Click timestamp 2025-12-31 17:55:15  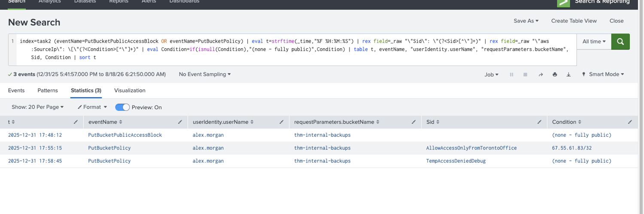(x=35, y=148)
